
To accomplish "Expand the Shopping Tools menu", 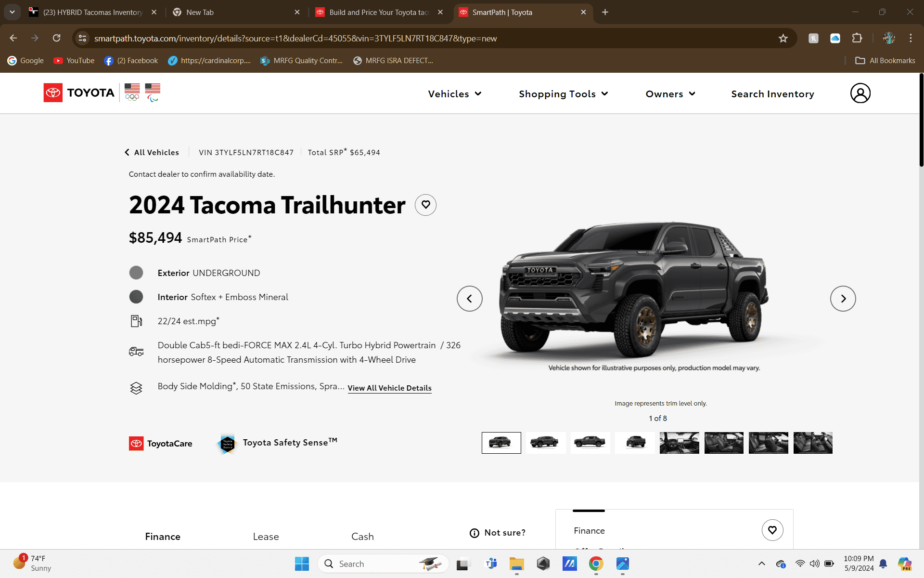I will (564, 94).
